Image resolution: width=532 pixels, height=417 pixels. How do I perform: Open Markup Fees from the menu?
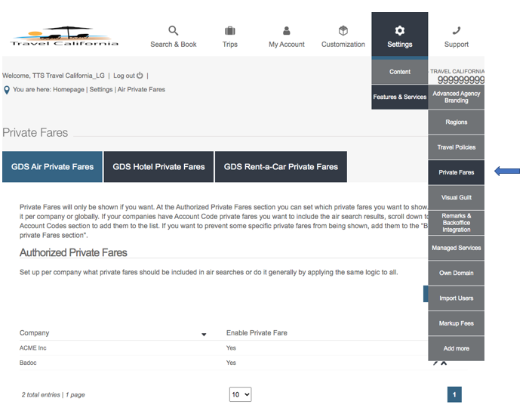pos(456,323)
